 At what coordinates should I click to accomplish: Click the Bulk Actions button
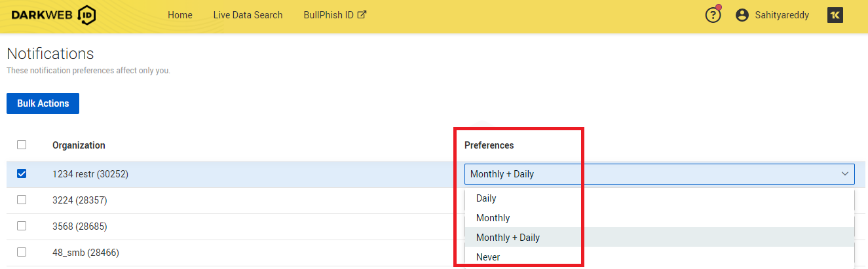point(43,103)
